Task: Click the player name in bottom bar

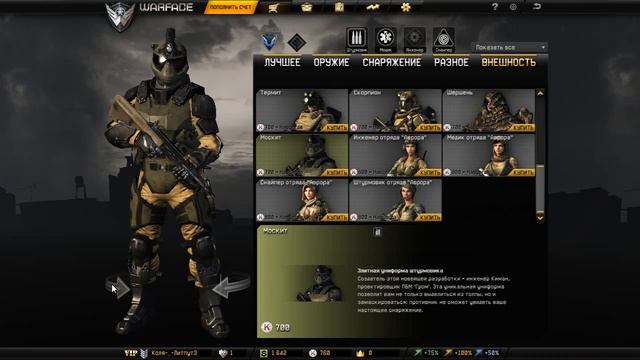Action: pyautogui.click(x=174, y=353)
